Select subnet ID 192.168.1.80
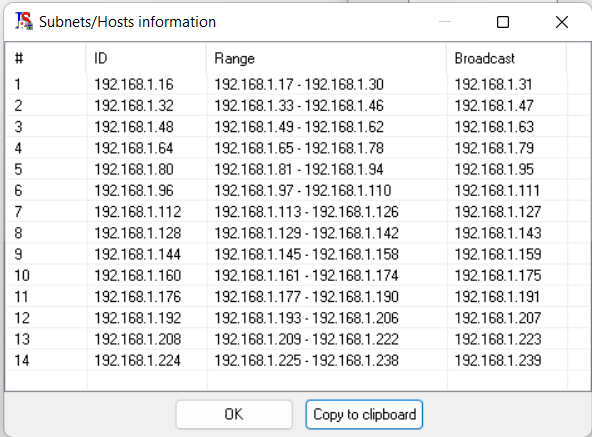The width and height of the screenshot is (592, 437). click(134, 169)
